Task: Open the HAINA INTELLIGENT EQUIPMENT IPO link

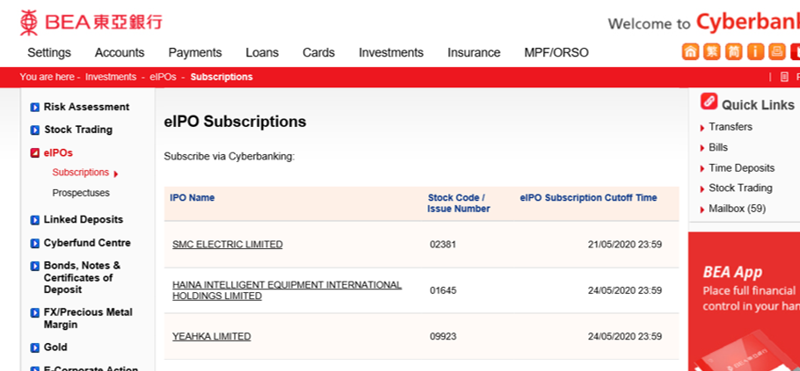Action: point(287,290)
